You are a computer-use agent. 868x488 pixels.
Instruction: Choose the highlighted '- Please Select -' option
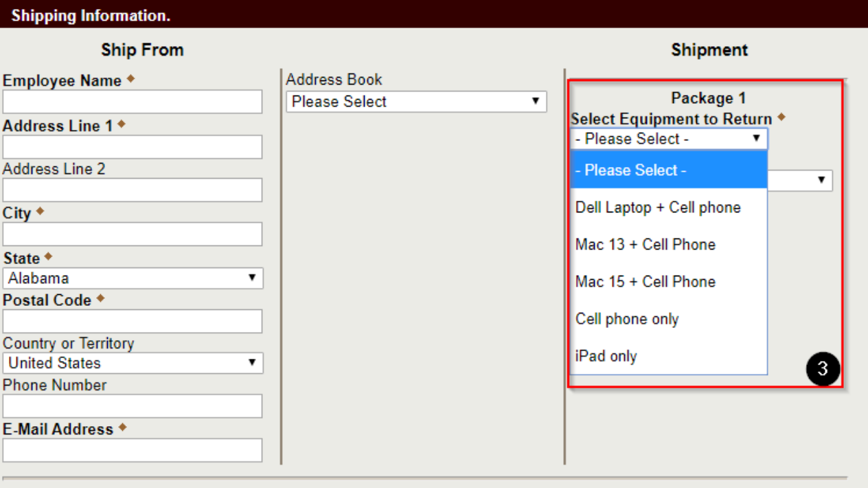[668, 170]
